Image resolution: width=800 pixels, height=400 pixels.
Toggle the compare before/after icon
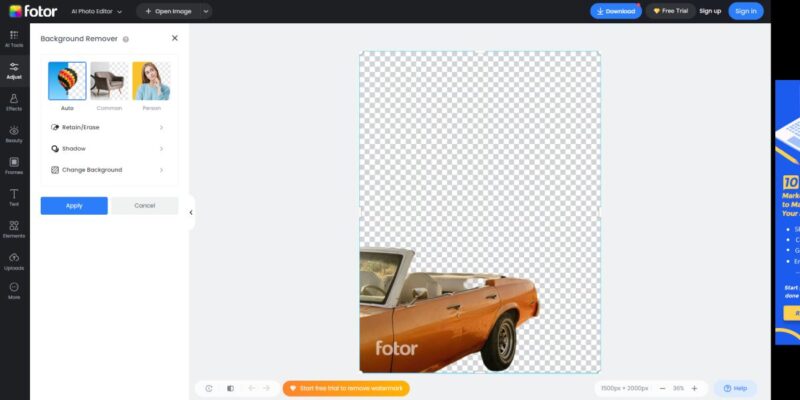[x=231, y=388]
